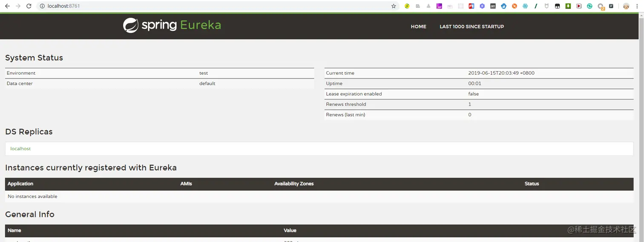Open the green slash extension icon
644x242 pixels.
(x=536, y=6)
